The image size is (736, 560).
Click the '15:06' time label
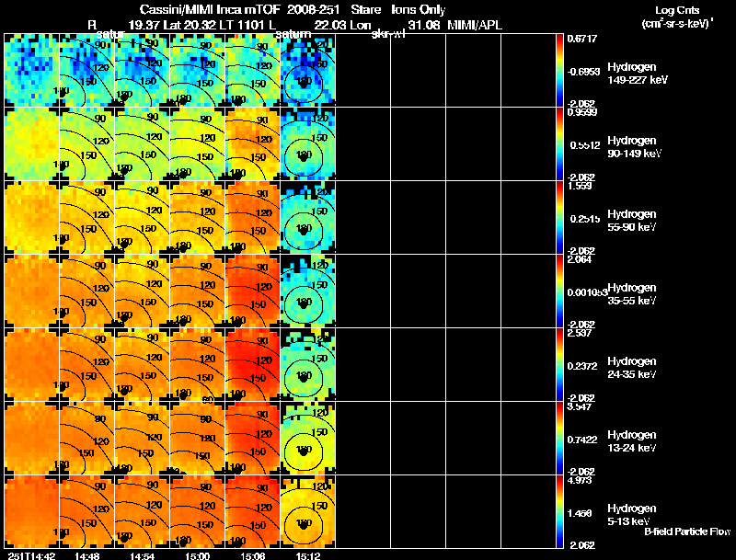252,555
